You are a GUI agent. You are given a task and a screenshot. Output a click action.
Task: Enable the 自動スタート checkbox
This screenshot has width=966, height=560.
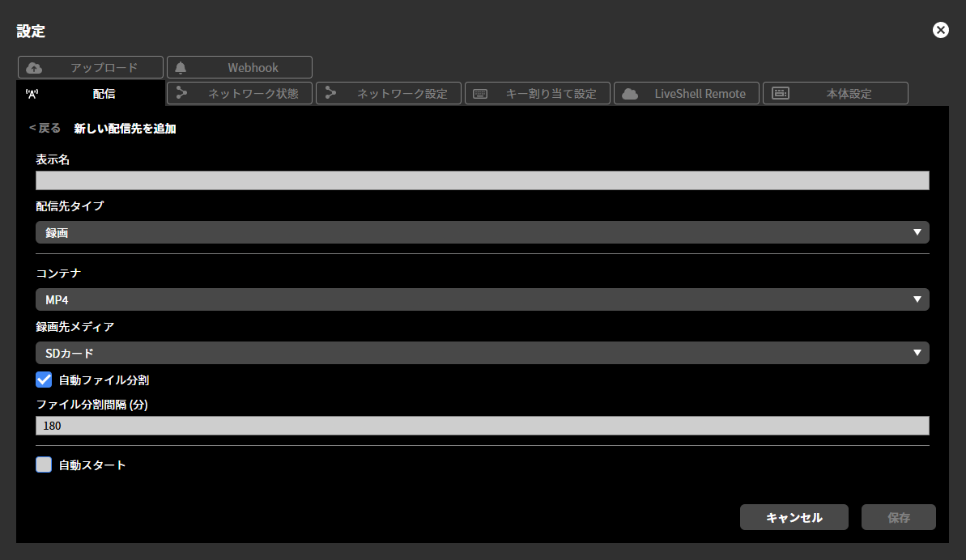coord(43,465)
